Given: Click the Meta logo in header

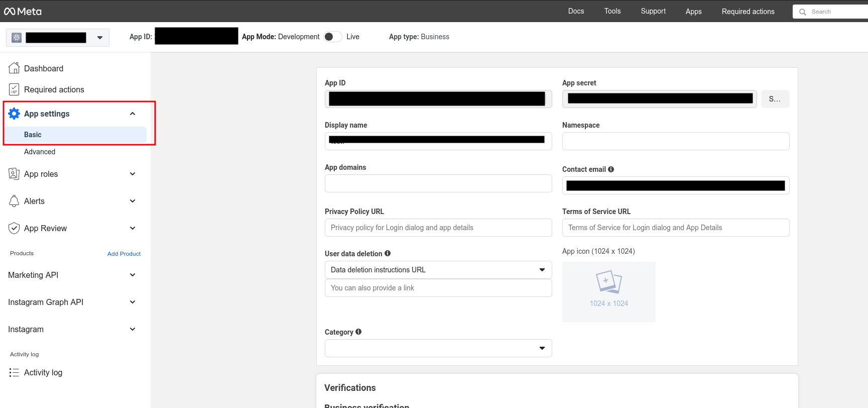Looking at the screenshot, I should [23, 11].
